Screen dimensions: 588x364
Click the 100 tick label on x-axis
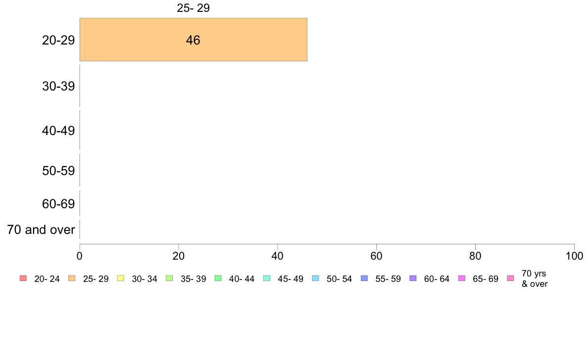[574, 256]
